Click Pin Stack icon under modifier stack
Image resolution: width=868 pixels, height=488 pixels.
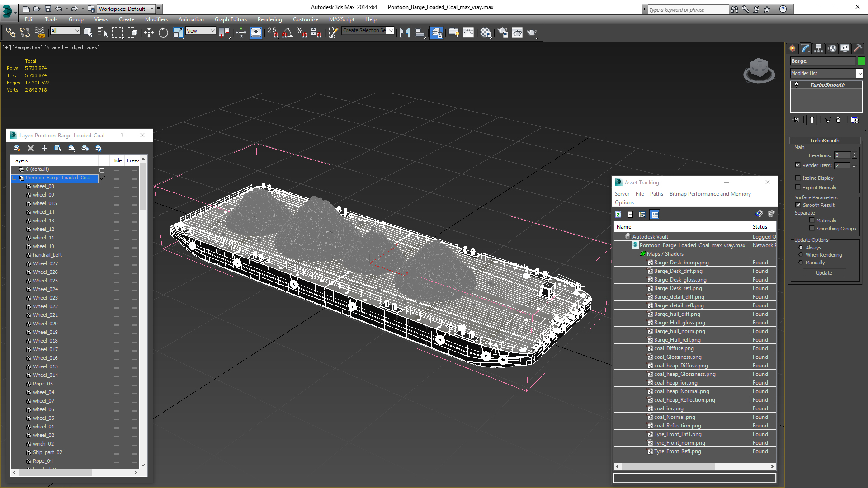point(797,120)
